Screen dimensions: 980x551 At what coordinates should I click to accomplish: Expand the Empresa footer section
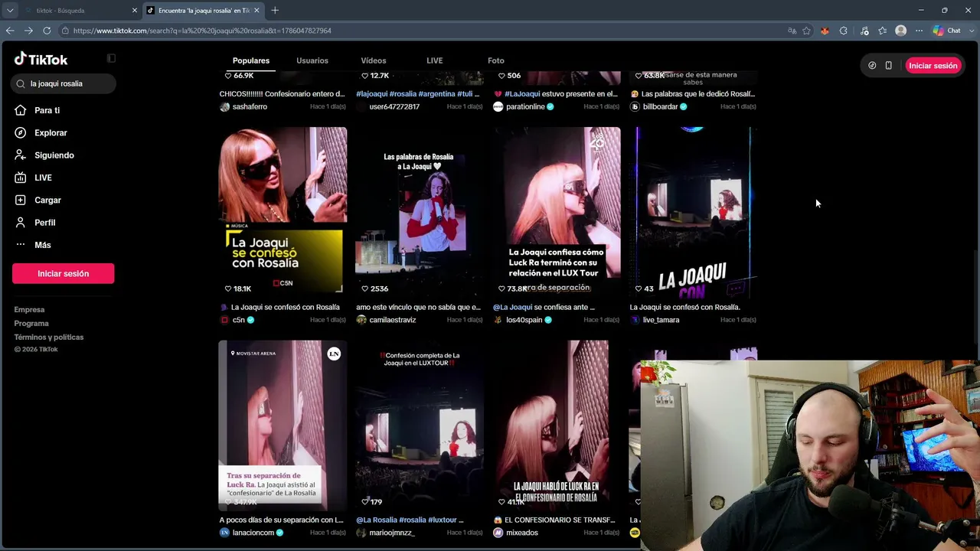29,310
